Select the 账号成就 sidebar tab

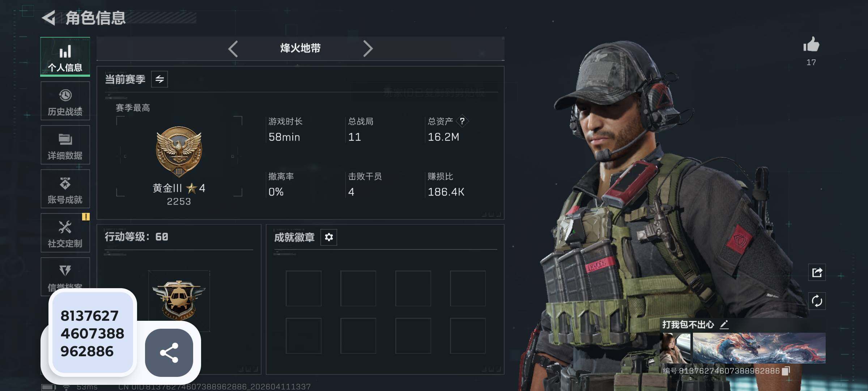pos(65,189)
